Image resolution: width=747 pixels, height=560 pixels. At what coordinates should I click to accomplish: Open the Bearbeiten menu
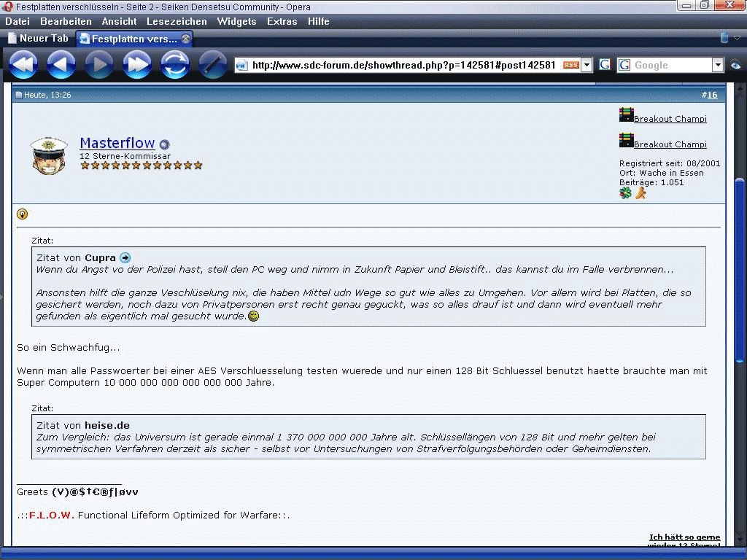click(66, 21)
